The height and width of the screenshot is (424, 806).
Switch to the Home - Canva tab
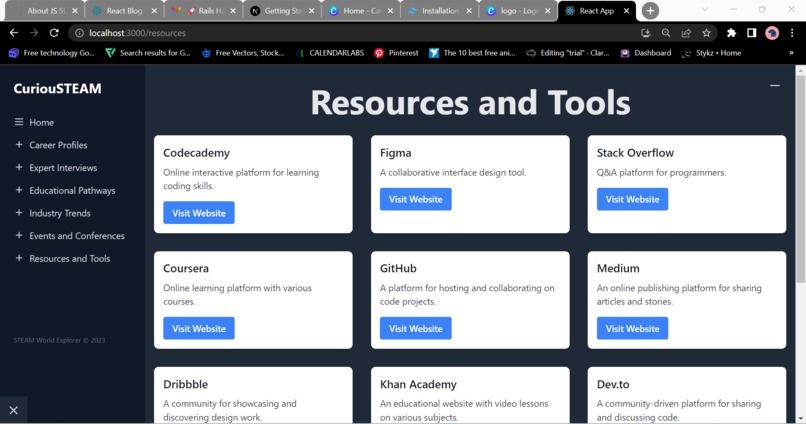coord(361,11)
